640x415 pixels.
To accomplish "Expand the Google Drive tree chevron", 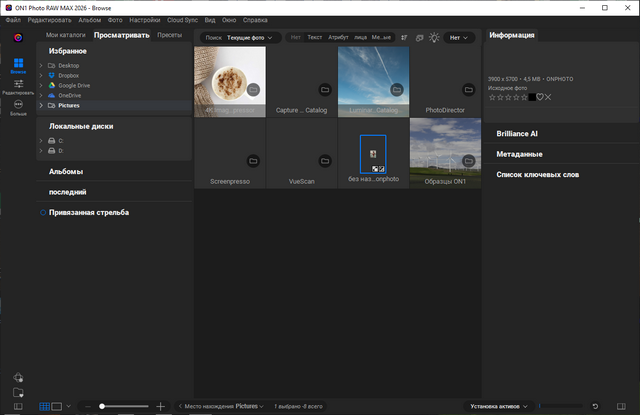I will pos(41,86).
